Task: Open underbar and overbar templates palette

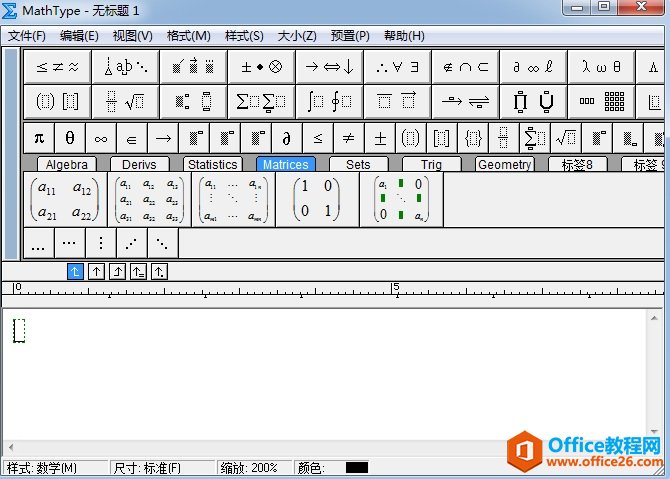Action: [x=397, y=102]
